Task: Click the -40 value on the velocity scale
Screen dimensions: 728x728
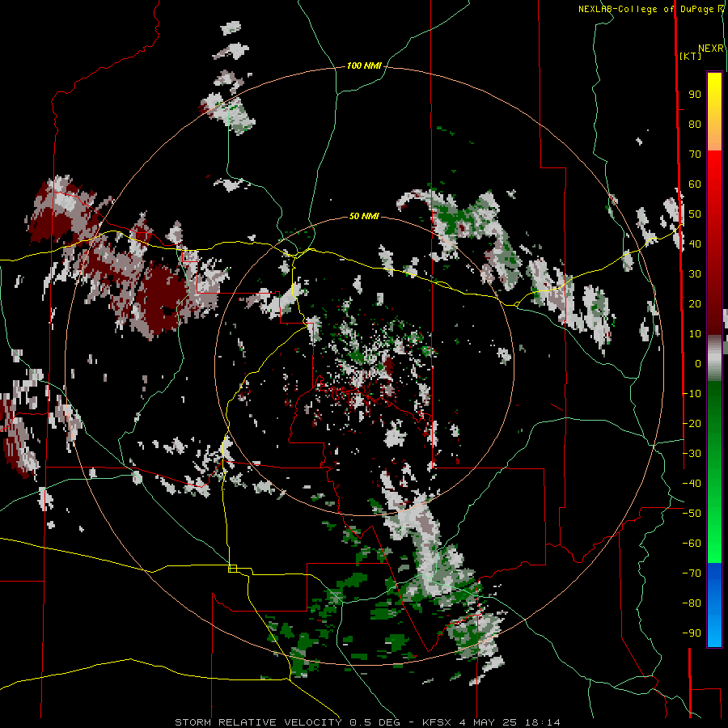Action: [x=692, y=484]
